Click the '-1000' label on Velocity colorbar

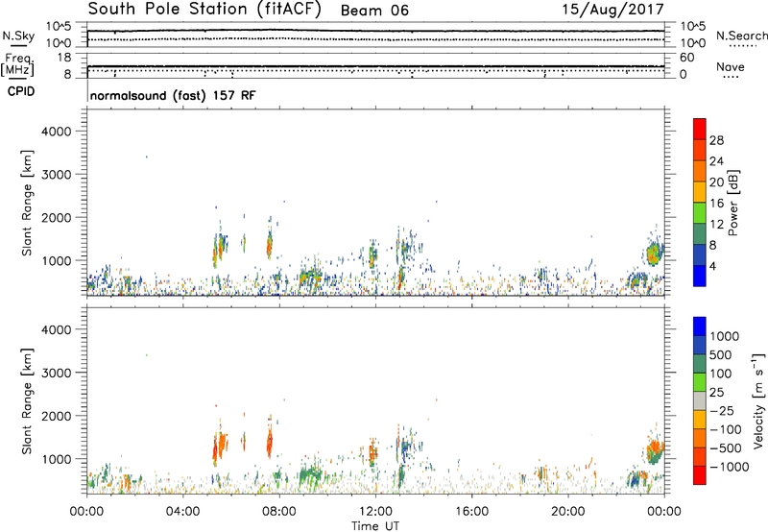pyautogui.click(x=730, y=467)
